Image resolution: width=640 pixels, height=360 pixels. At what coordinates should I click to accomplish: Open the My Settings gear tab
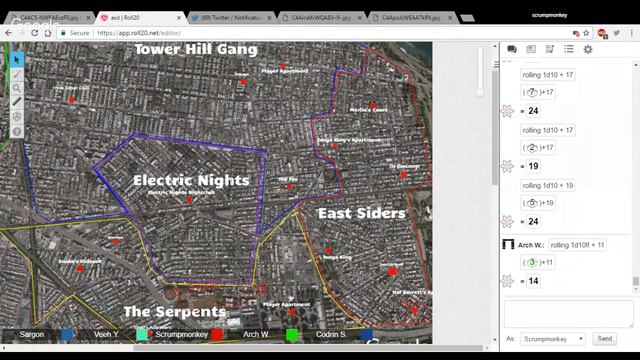click(588, 49)
